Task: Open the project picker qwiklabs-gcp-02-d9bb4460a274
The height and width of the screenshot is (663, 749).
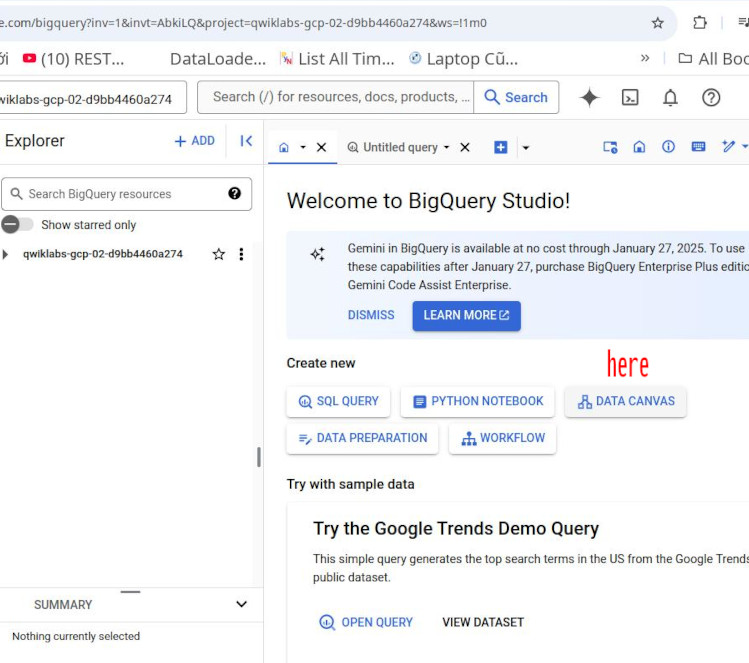Action: click(x=93, y=97)
